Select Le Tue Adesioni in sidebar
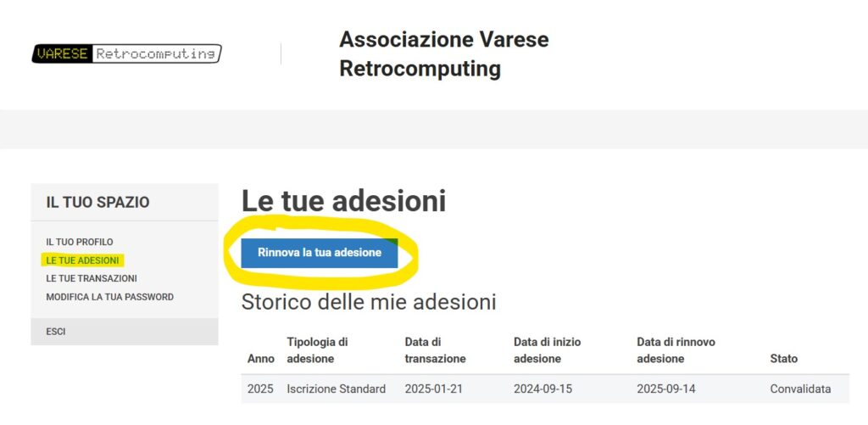Screen dimensions: 868x425 pyautogui.click(x=82, y=260)
